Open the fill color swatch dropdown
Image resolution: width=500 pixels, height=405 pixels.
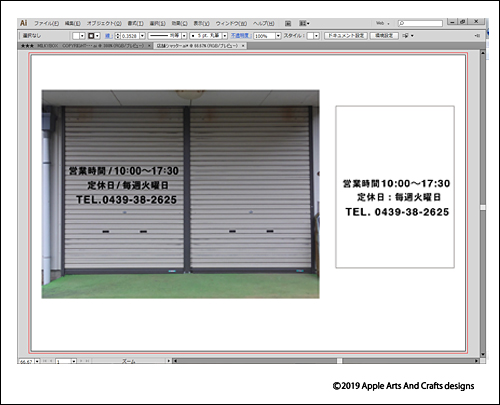[x=82, y=36]
